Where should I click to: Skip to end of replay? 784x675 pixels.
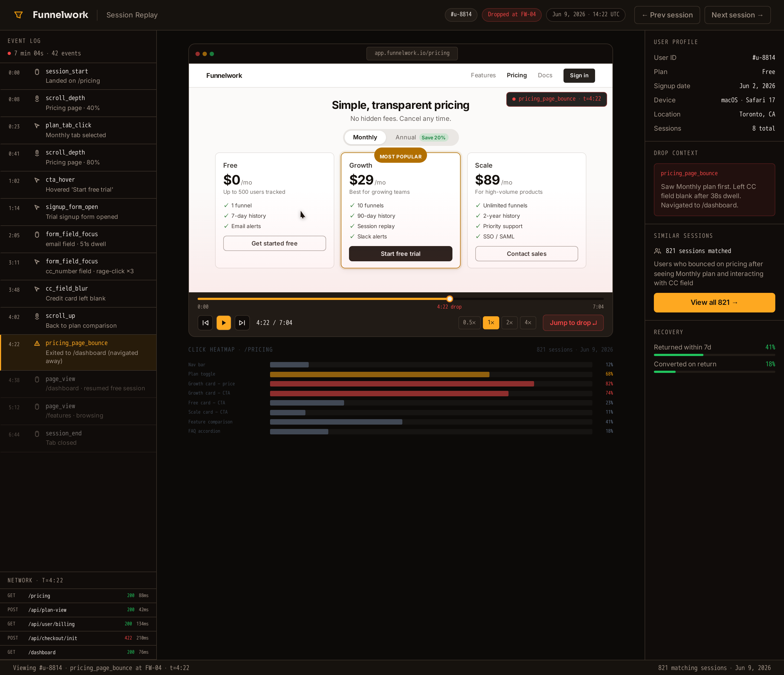pyautogui.click(x=242, y=323)
